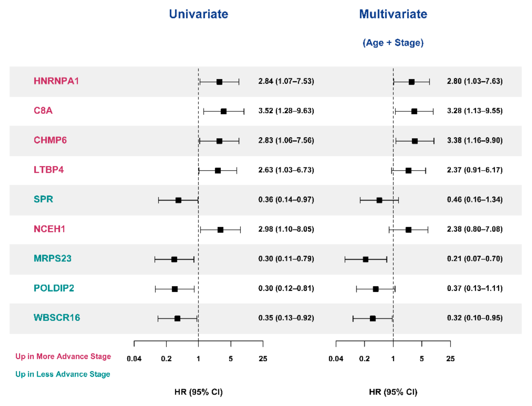Click the MRPS23 gene label
The height and width of the screenshot is (406, 532).
pyautogui.click(x=53, y=259)
